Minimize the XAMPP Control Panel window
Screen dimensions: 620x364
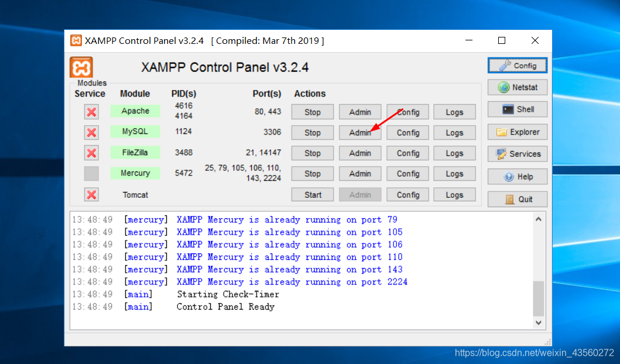coord(469,40)
